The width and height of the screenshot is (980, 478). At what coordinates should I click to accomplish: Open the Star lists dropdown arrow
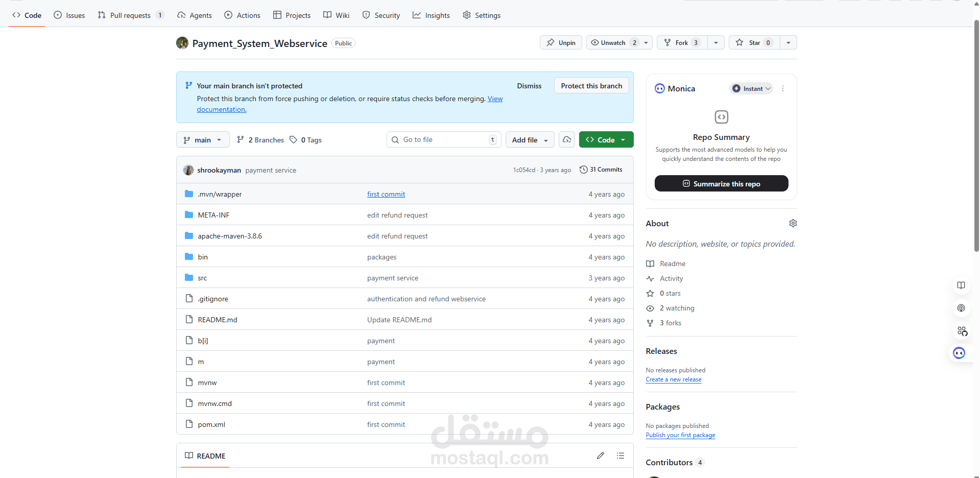coord(788,42)
